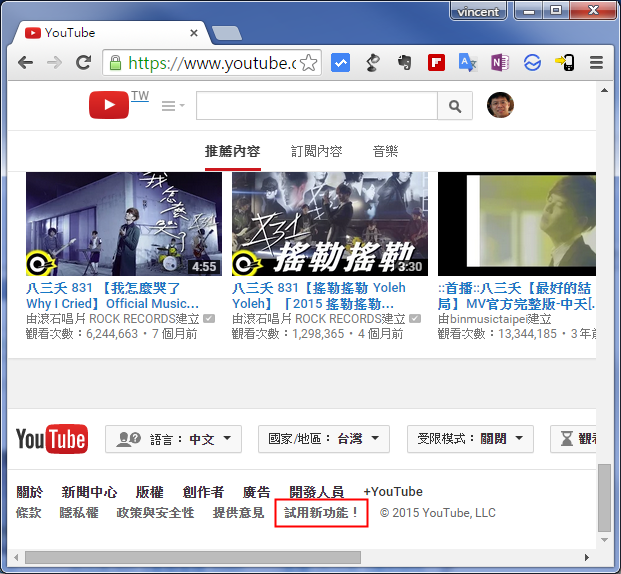Viewport: 621px width, 574px height.
Task: Open the 開發人員 footer link
Action: click(316, 492)
